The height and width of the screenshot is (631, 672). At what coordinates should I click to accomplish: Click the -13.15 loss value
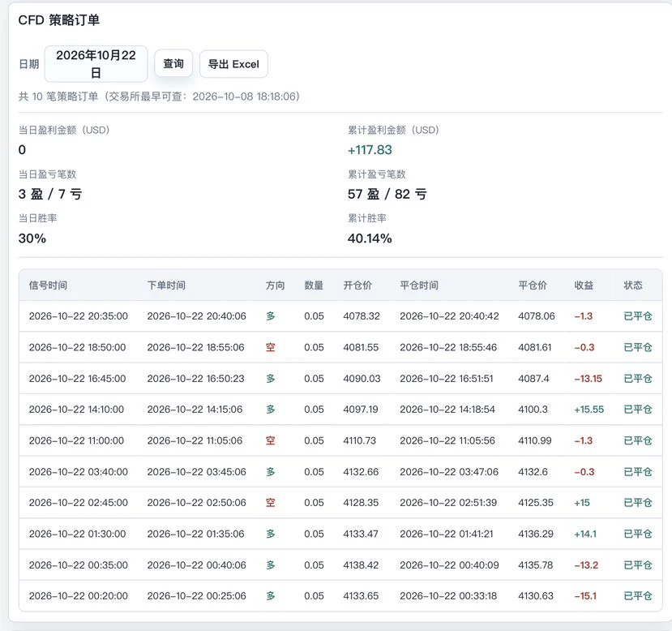(x=588, y=379)
